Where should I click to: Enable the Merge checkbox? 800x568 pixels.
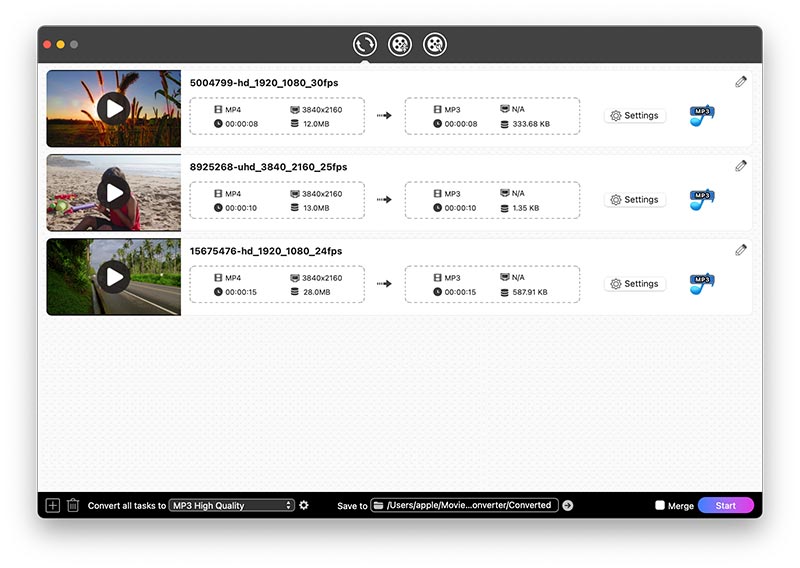pos(660,505)
